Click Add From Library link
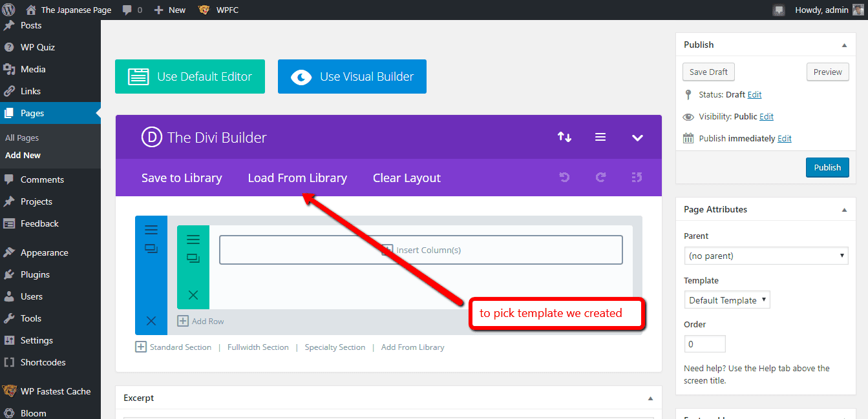The image size is (868, 419). (x=413, y=347)
